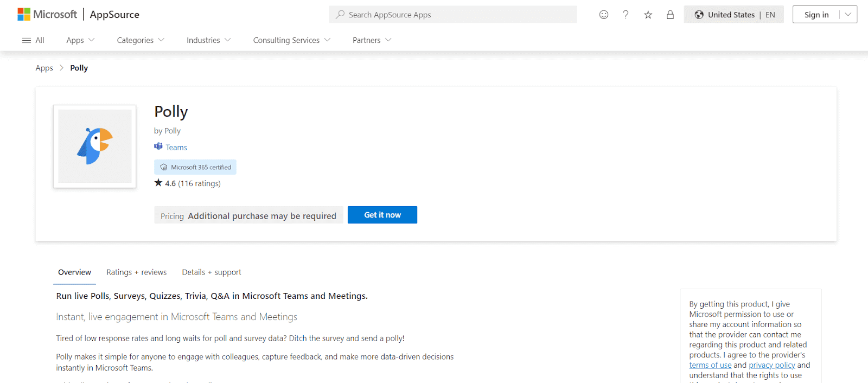Expand the Sign in dropdown arrow

(x=848, y=15)
